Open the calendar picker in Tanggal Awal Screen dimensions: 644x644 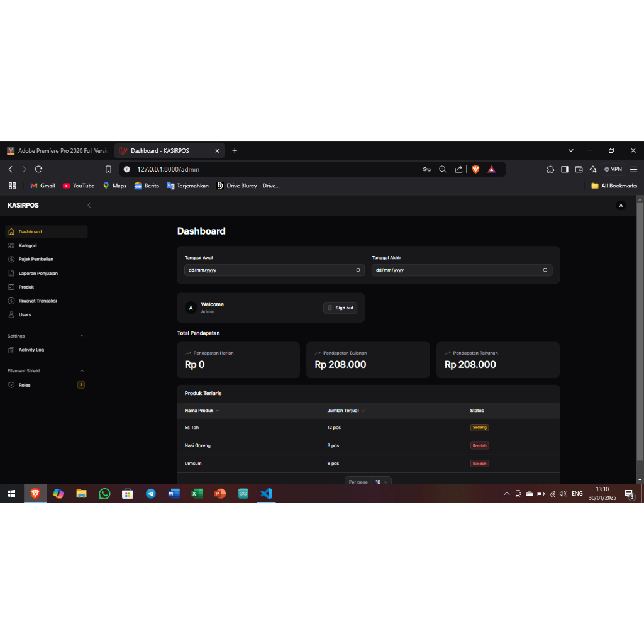point(358,270)
